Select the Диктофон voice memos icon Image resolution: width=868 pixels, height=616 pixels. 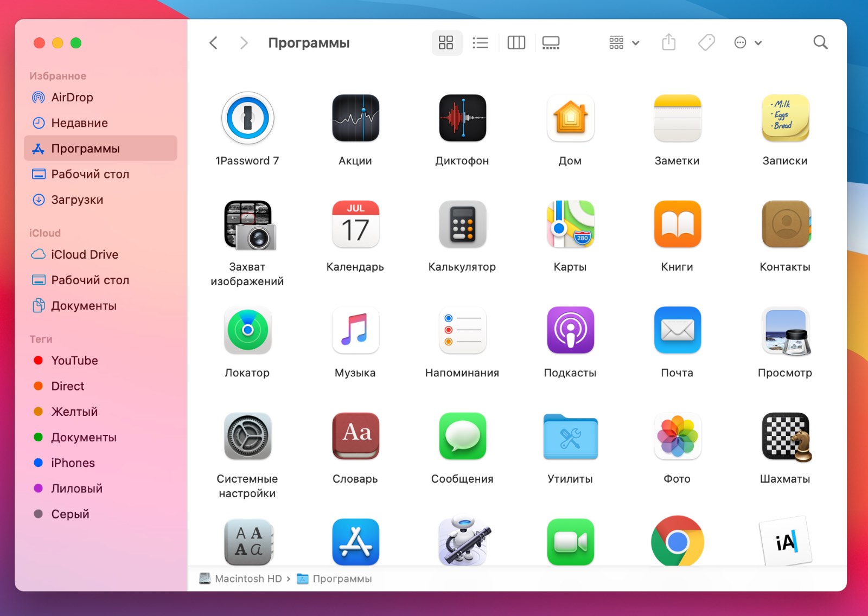pos(462,118)
